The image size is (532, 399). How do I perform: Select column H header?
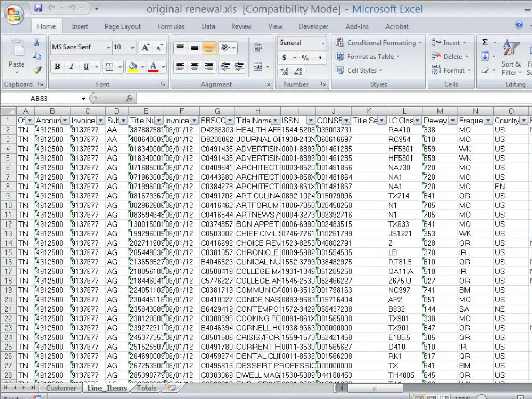[x=258, y=111]
